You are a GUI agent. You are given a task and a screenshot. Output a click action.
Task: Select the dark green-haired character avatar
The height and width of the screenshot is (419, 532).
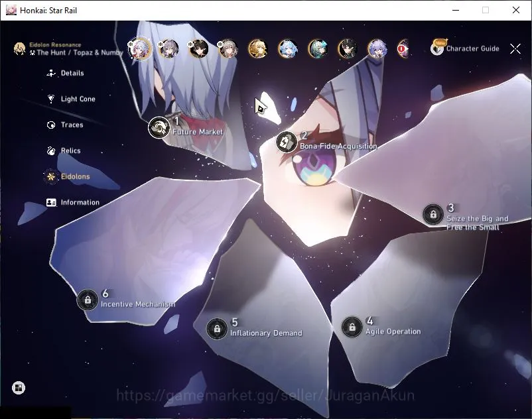(x=348, y=49)
